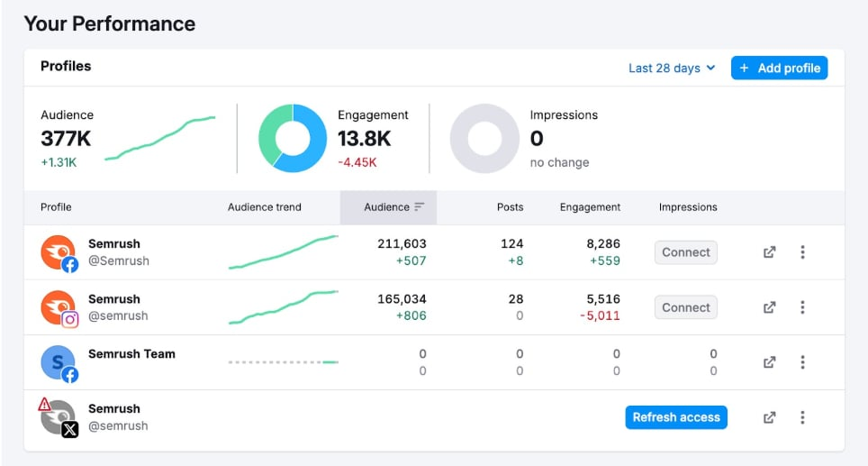
Task: Click the Semrush Facebook profile avatar
Action: pyautogui.click(x=59, y=253)
